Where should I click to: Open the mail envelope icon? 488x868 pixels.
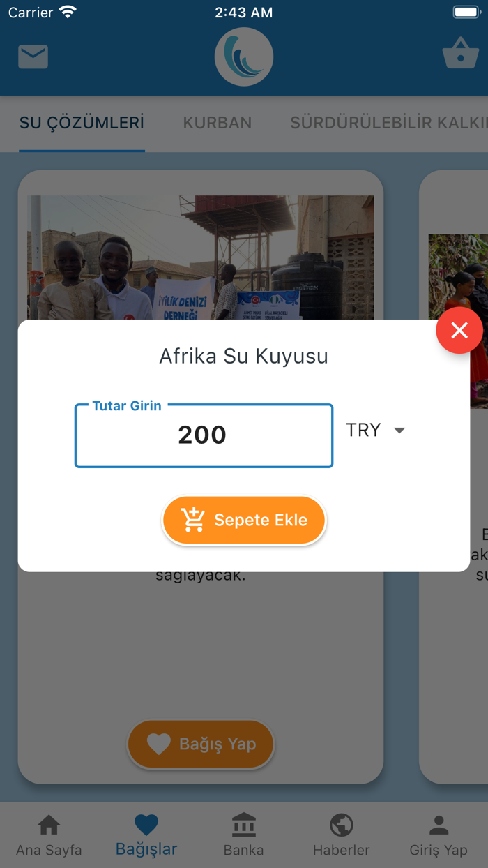tap(33, 57)
